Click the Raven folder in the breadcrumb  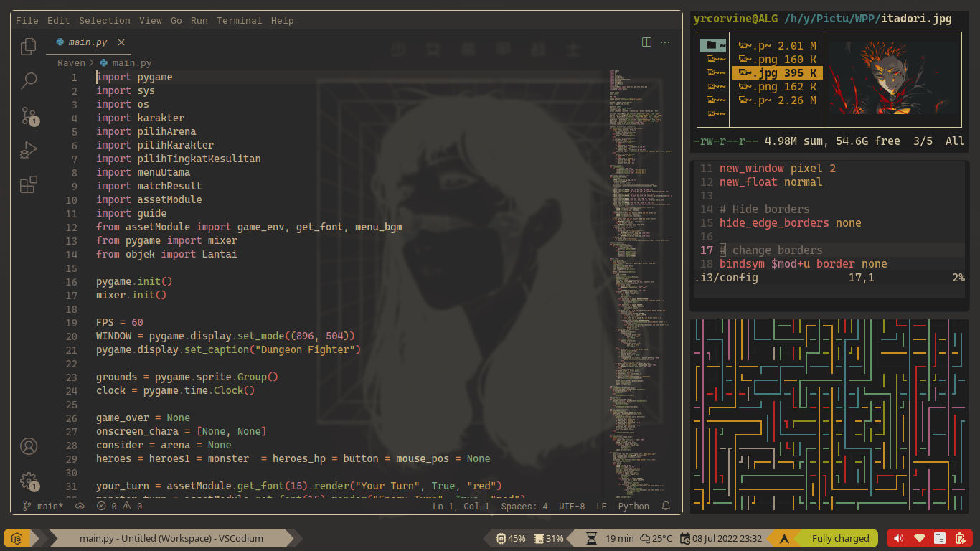71,63
